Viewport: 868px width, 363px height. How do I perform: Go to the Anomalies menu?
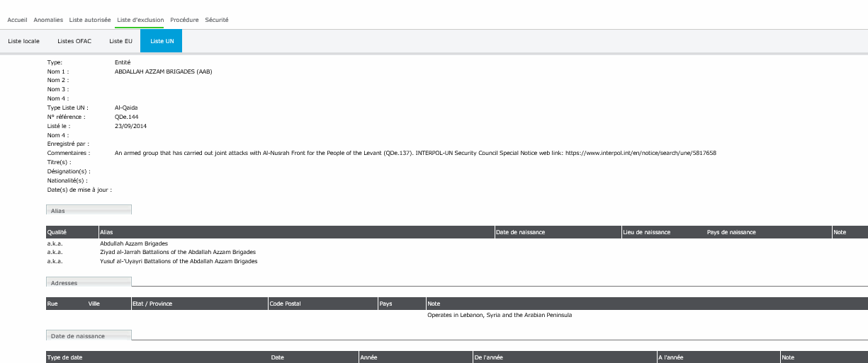[48, 20]
